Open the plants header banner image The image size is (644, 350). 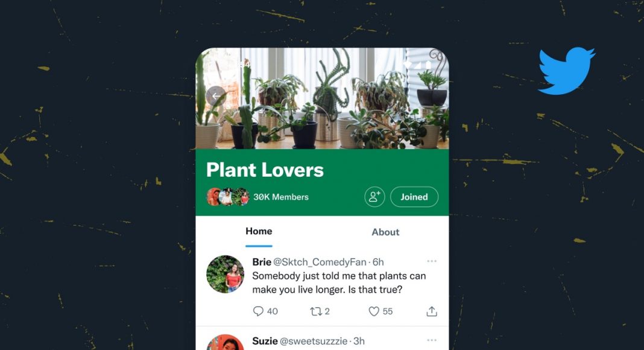322,98
